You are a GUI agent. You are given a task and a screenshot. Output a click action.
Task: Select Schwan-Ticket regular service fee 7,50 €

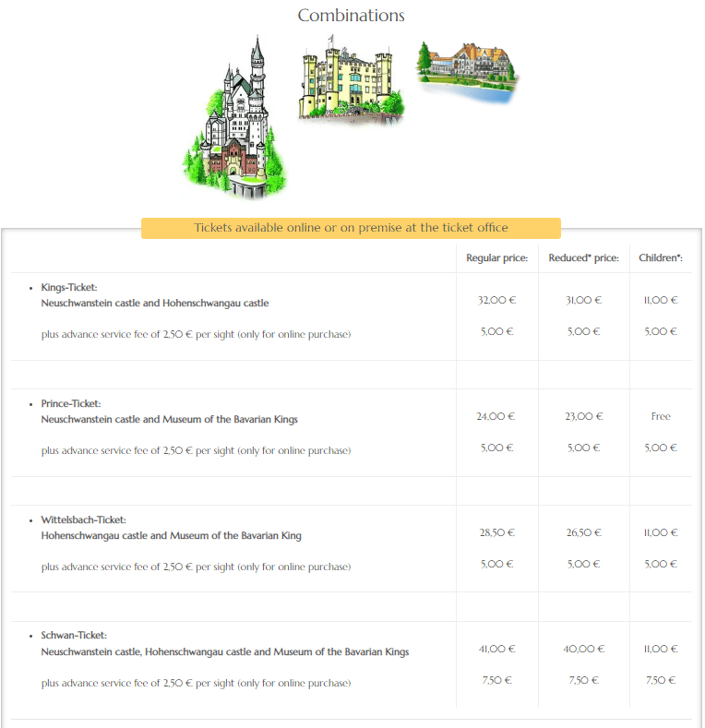click(x=497, y=680)
